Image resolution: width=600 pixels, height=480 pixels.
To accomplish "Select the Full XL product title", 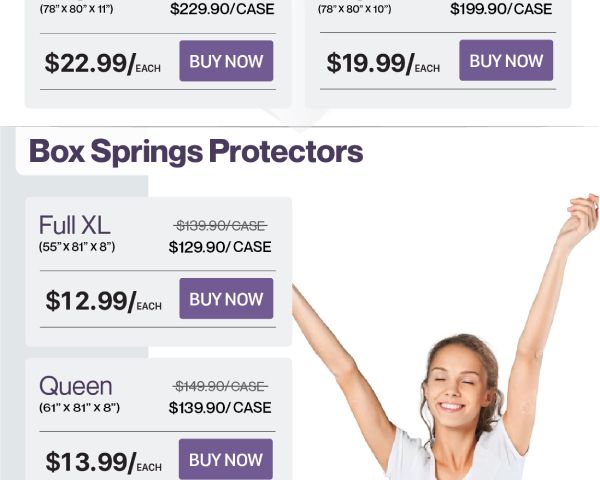I will coord(75,225).
